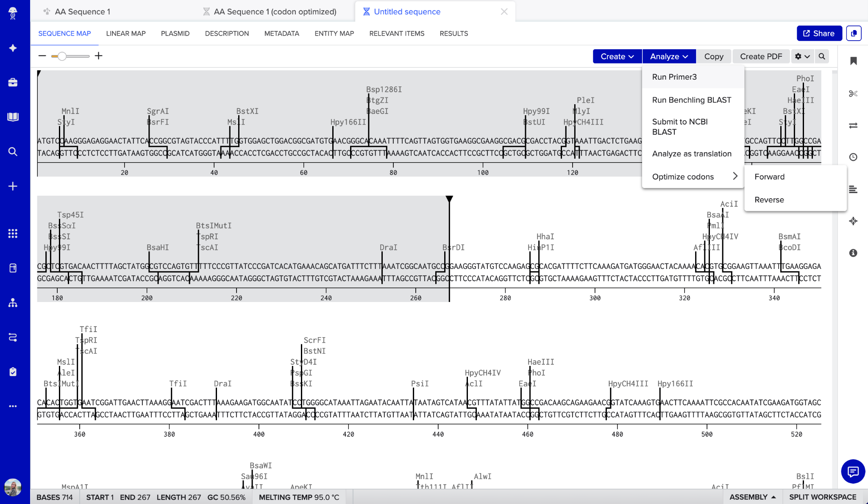This screenshot has width=868, height=504.
Task: Click the scissors icon in right sidebar
Action: [853, 94]
